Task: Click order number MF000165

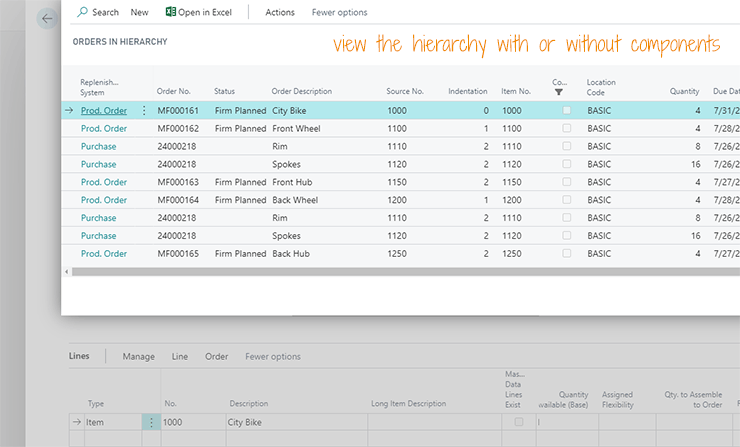Action: pyautogui.click(x=178, y=253)
